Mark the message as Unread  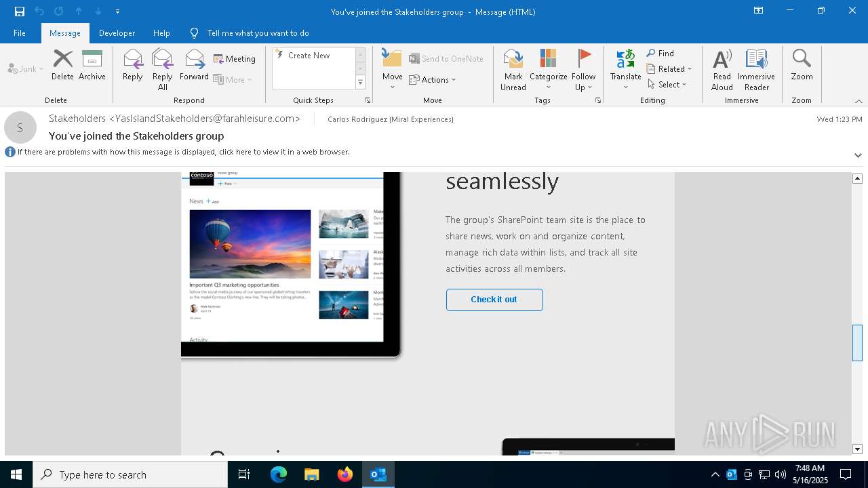pos(513,70)
